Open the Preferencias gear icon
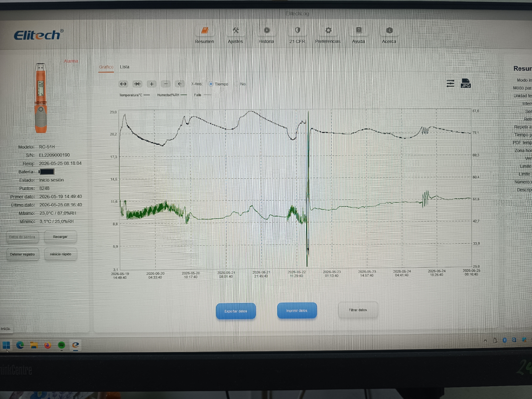This screenshot has width=532, height=399. point(328,31)
